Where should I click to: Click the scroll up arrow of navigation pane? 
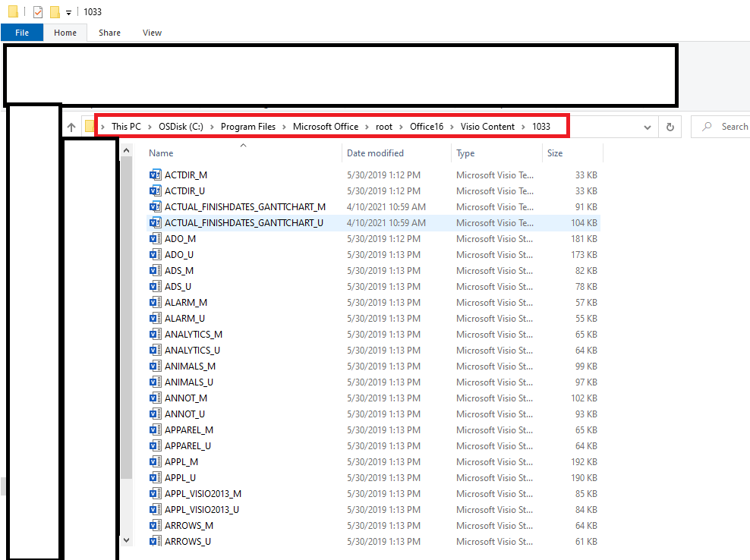coord(126,151)
